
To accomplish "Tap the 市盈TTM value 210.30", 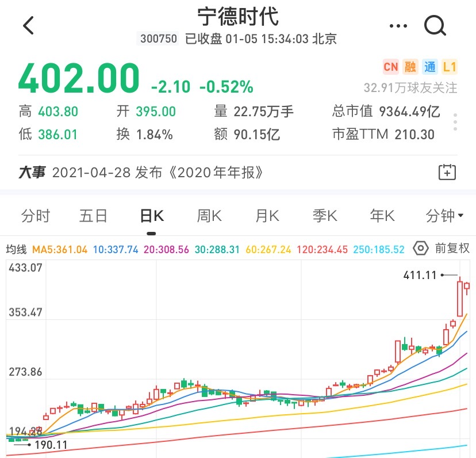I will tap(414, 134).
